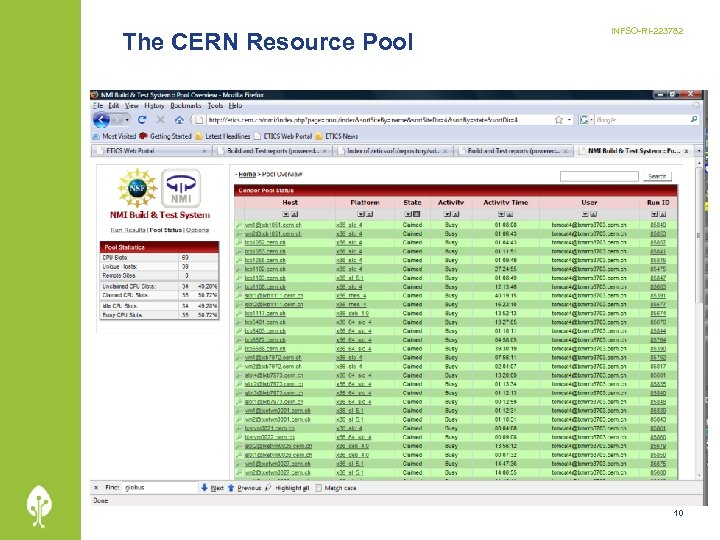Sort Activity Time column descending arrow
The height and width of the screenshot is (540, 720).
point(501,214)
